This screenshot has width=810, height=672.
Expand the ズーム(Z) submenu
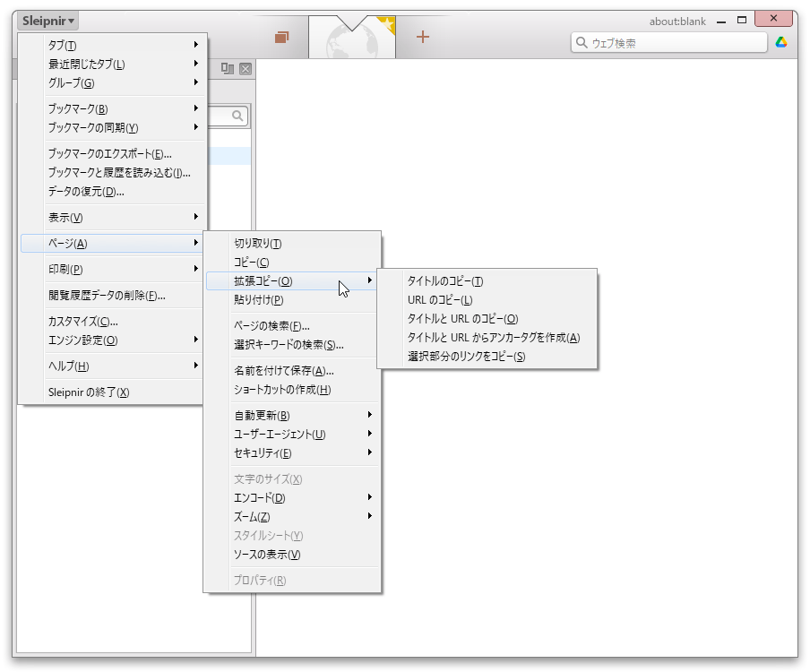pyautogui.click(x=292, y=516)
